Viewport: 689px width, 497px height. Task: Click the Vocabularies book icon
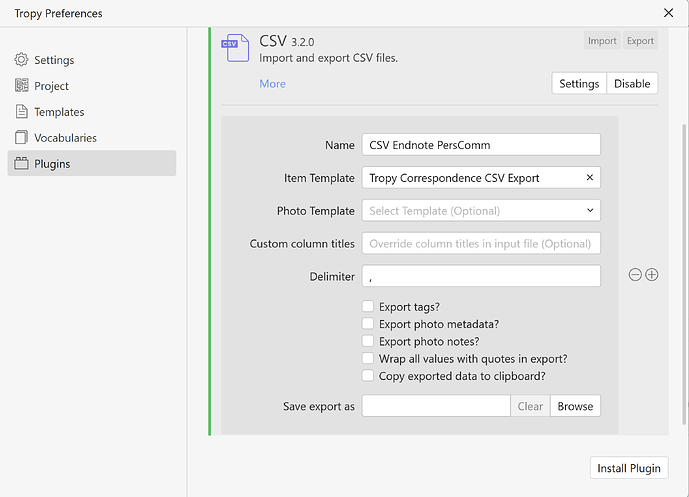pos(21,138)
